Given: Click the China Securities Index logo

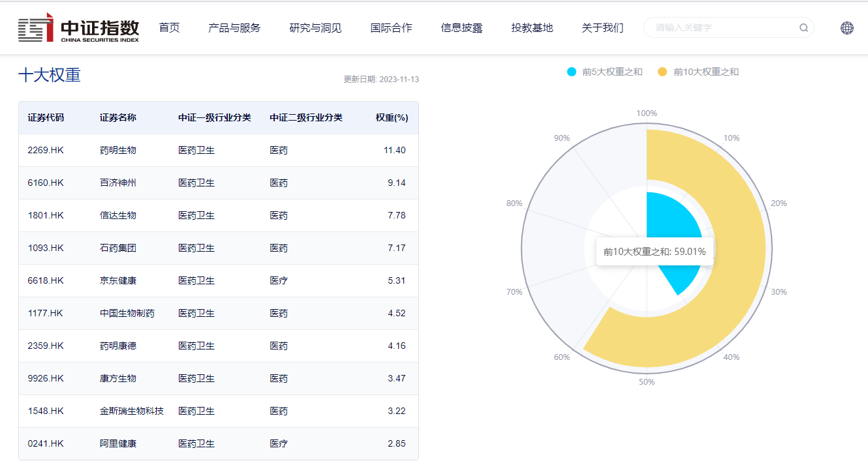Looking at the screenshot, I should [x=78, y=28].
